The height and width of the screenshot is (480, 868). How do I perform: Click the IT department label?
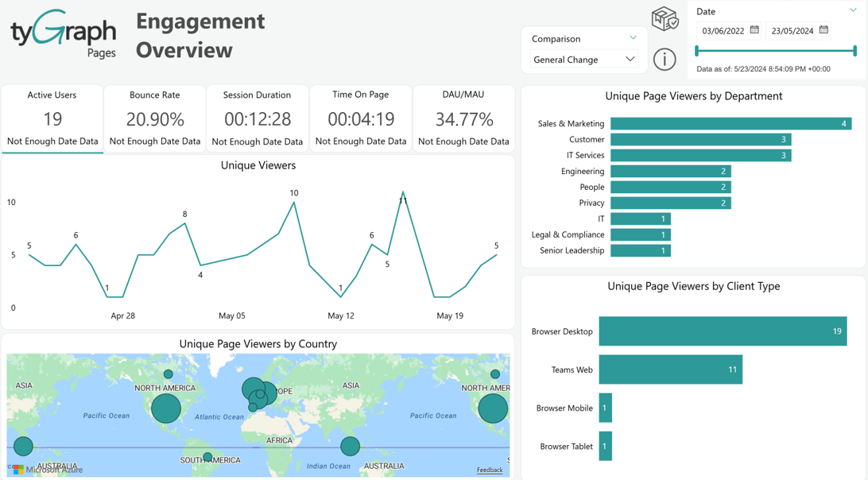click(x=601, y=219)
